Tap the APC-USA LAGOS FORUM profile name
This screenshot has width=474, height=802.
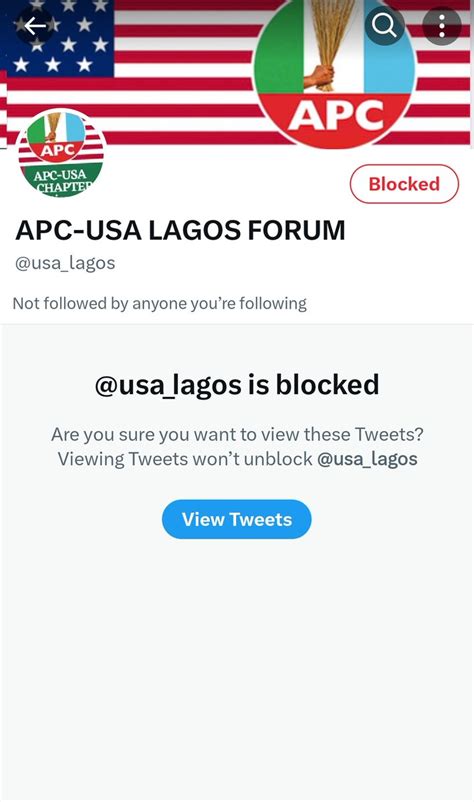click(180, 230)
